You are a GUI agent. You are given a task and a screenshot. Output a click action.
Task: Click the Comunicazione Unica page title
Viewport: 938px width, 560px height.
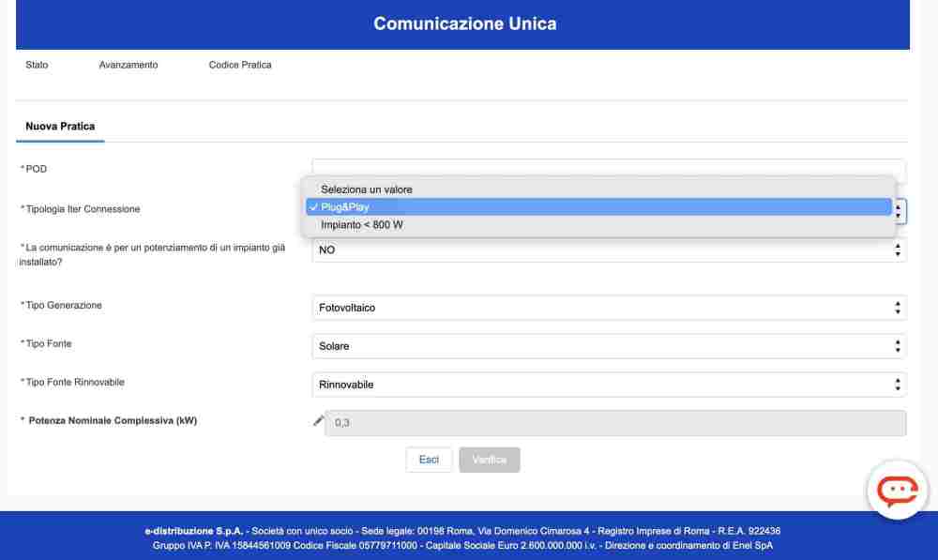pyautogui.click(x=464, y=23)
